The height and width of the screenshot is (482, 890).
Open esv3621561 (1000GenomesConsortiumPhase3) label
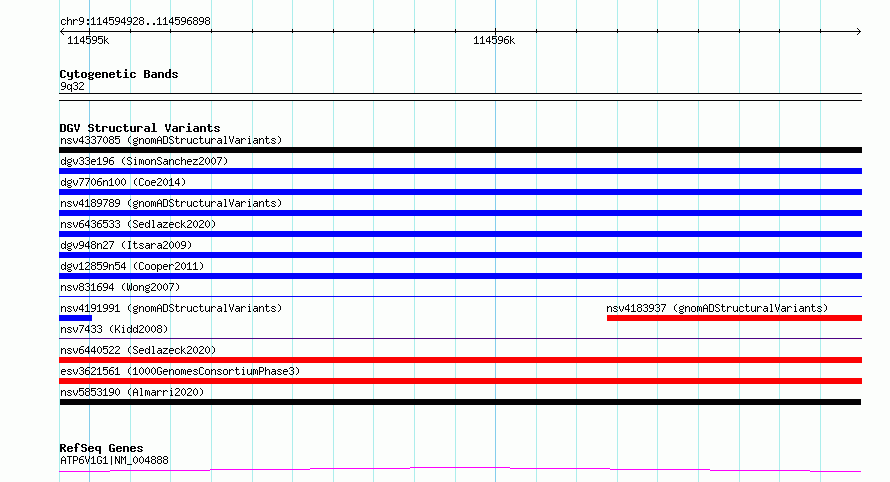(x=180, y=371)
